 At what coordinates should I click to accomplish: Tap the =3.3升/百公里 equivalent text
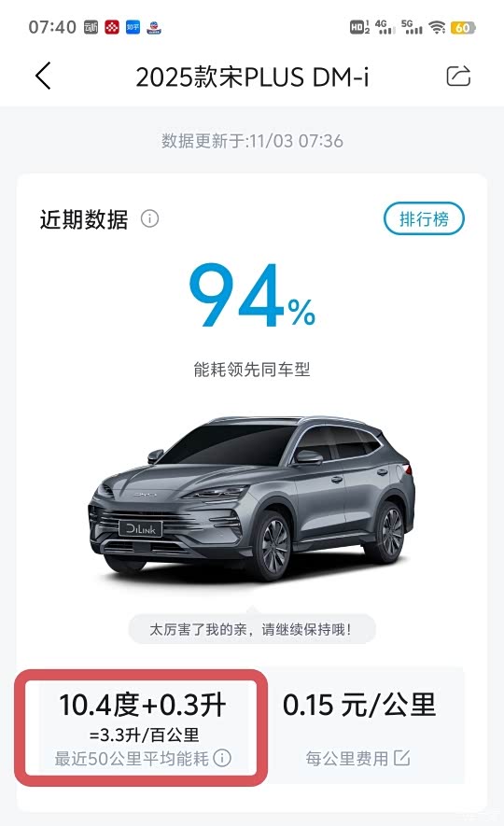(x=144, y=735)
